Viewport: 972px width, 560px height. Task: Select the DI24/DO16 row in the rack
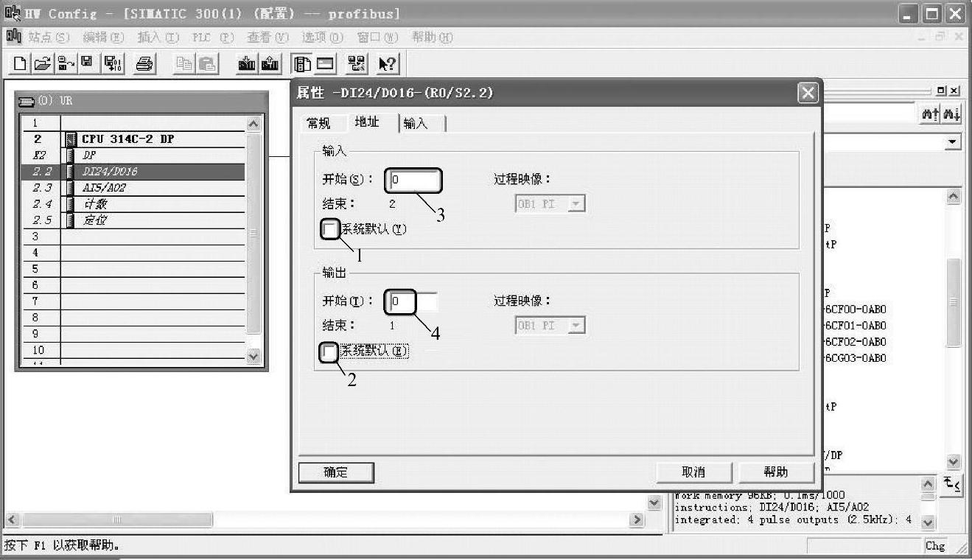pyautogui.click(x=131, y=172)
